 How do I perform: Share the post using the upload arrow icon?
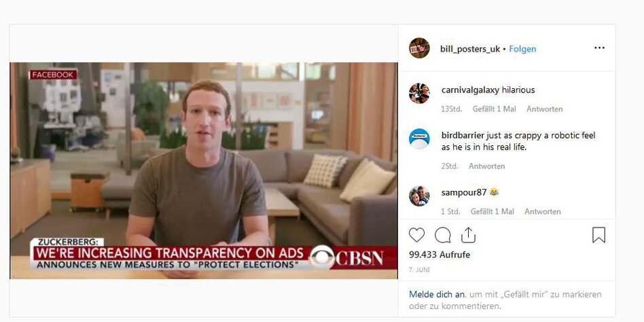(468, 234)
